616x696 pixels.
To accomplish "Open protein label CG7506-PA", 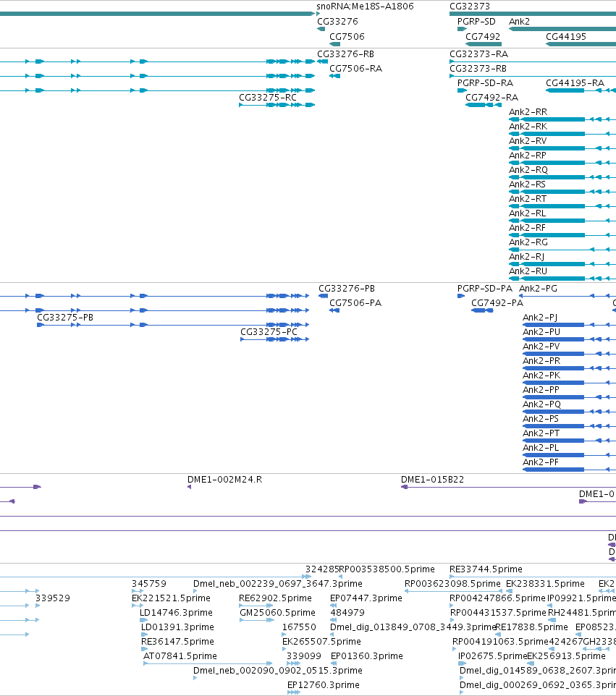I will 355,302.
